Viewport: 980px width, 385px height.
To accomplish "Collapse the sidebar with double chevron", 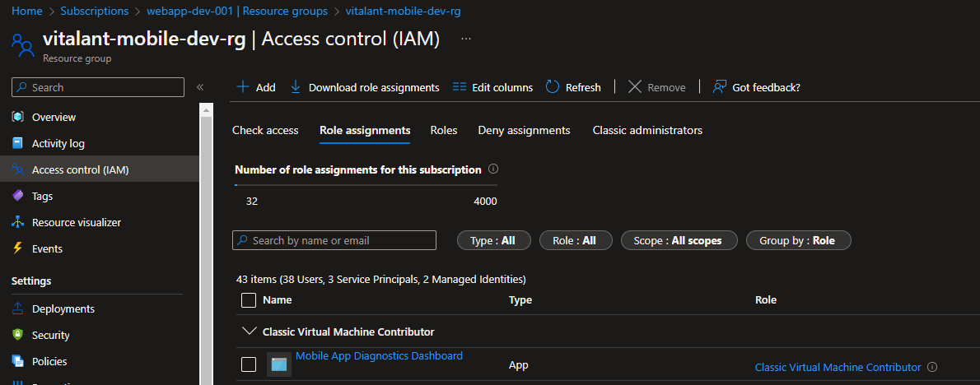I will point(200,86).
